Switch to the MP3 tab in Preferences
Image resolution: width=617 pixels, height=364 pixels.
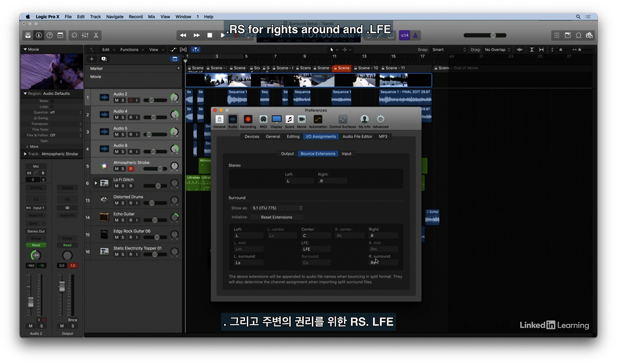coord(383,137)
